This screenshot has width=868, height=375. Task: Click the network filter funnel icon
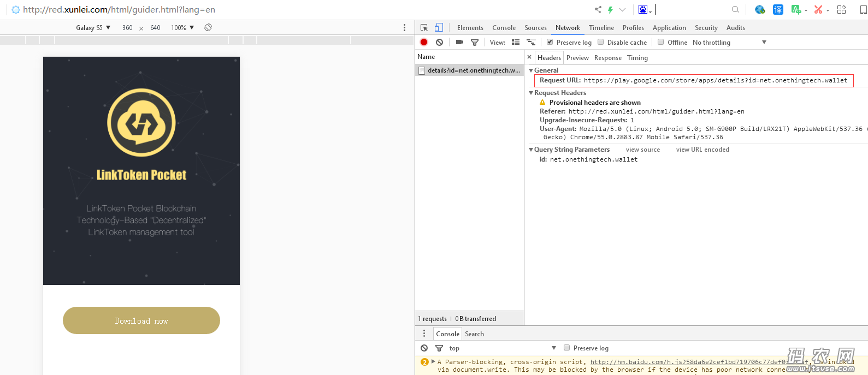(x=475, y=42)
